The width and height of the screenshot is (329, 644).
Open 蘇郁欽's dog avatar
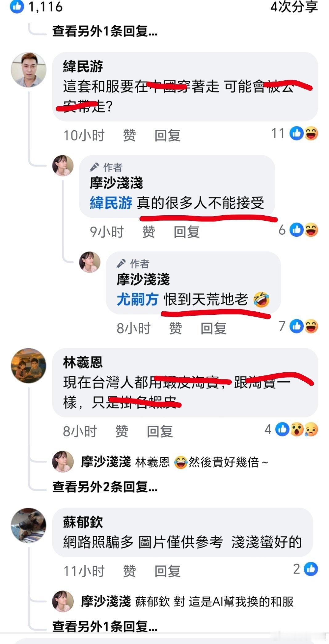pyautogui.click(x=29, y=525)
